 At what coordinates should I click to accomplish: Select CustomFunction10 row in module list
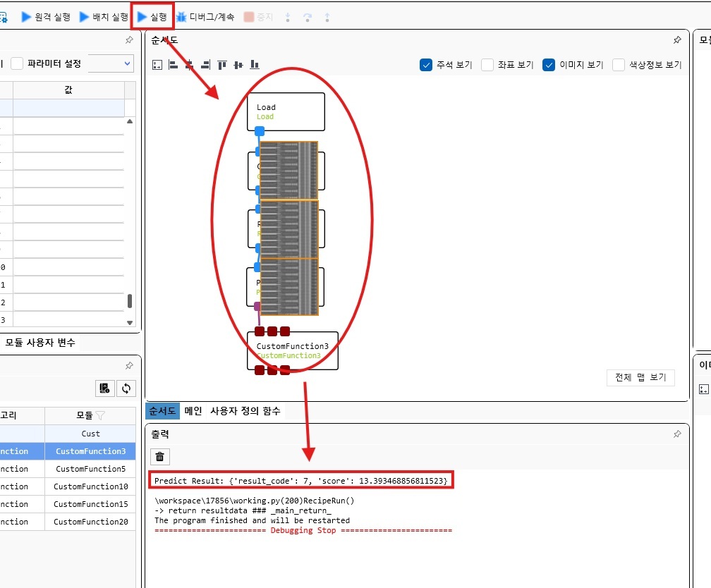click(x=90, y=486)
